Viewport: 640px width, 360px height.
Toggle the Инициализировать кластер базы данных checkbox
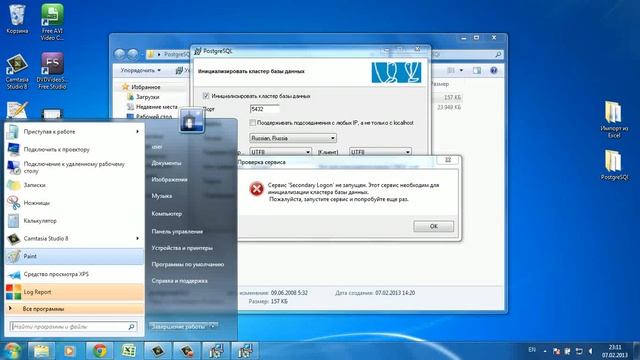click(x=206, y=96)
